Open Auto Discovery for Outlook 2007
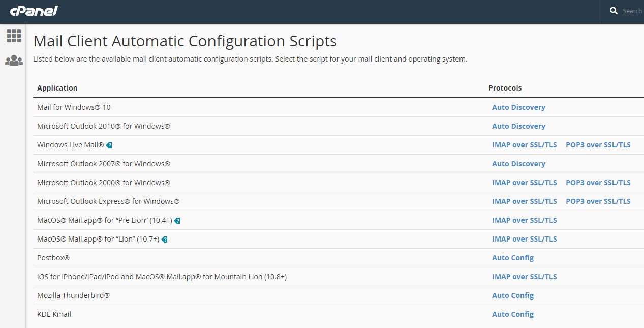The height and width of the screenshot is (328, 644). coord(518,164)
